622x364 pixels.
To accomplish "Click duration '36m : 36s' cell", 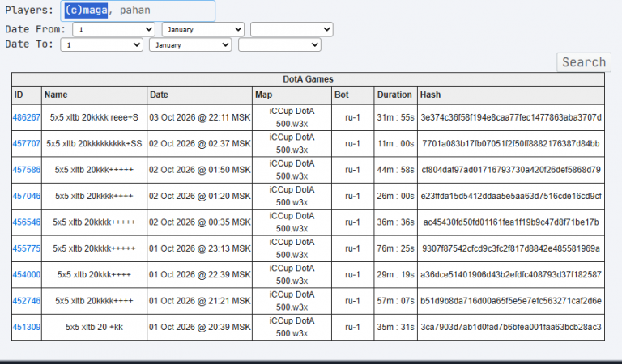I will click(x=395, y=222).
